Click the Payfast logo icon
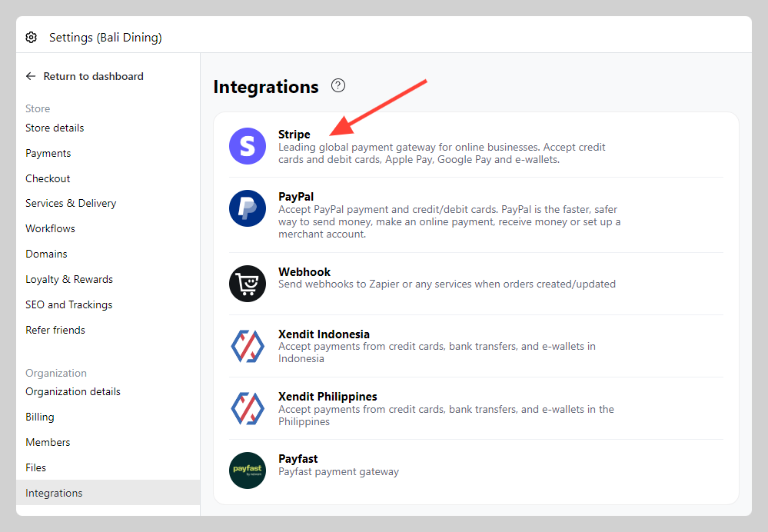This screenshot has height=532, width=768. point(248,470)
